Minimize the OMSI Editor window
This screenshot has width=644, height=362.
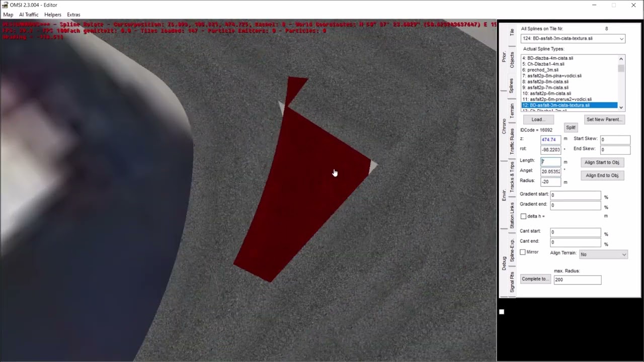(x=595, y=5)
